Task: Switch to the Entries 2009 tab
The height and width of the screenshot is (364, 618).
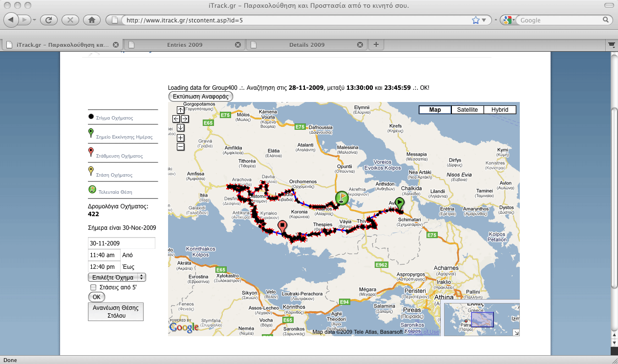Action: coord(185,44)
